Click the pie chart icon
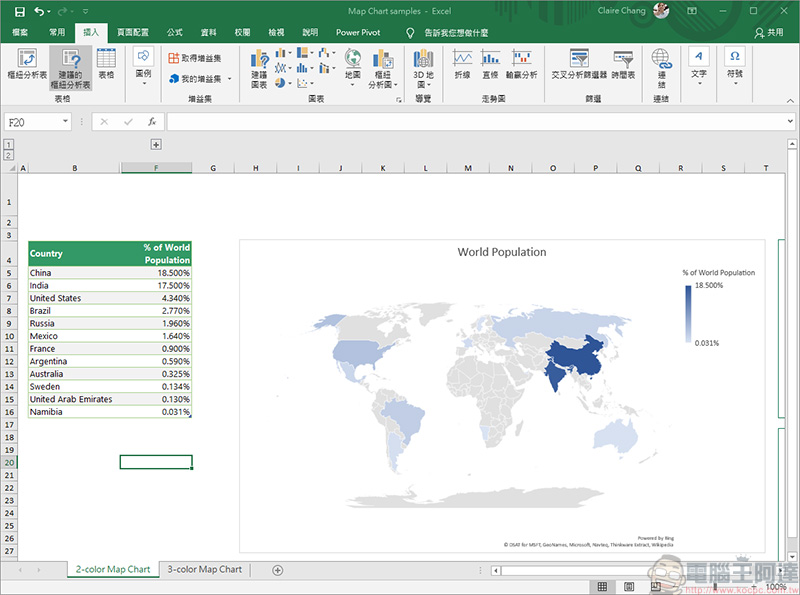 point(280,83)
